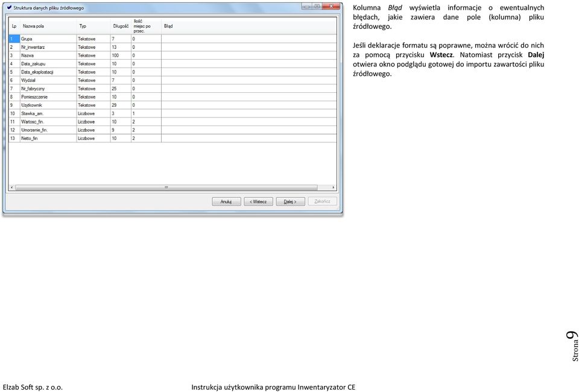Click the Tekstowe type cell for Grupa
This screenshot has width=579, height=392.
(x=93, y=39)
